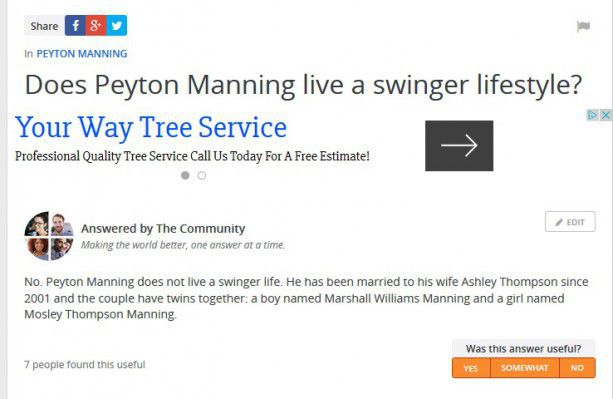Viewport: 613px width, 399px height.
Task: Close the tree service ad
Action: [x=605, y=115]
